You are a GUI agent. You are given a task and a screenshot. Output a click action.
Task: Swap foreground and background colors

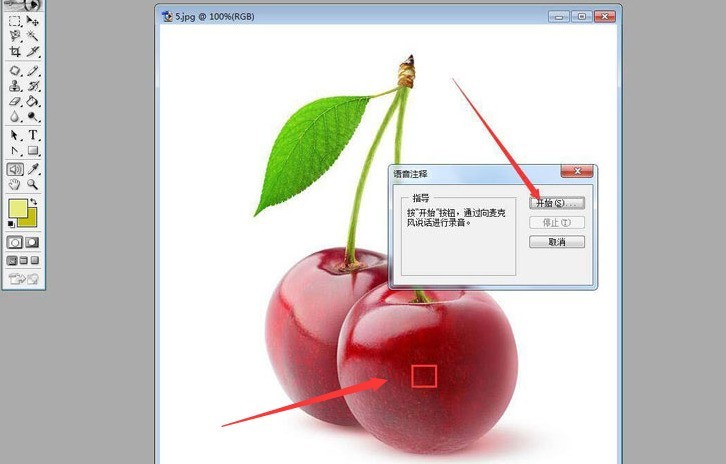(x=33, y=202)
